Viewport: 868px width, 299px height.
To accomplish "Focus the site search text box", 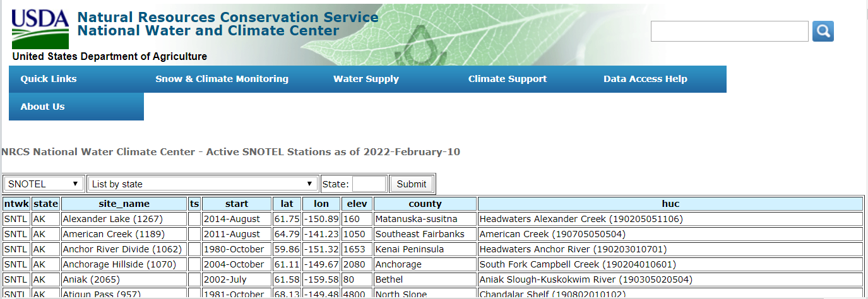I will pyautogui.click(x=729, y=31).
